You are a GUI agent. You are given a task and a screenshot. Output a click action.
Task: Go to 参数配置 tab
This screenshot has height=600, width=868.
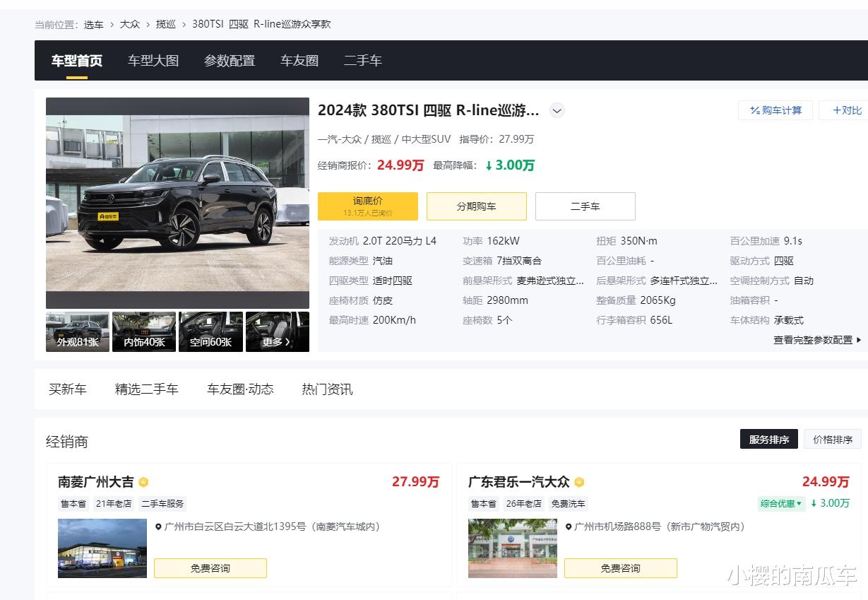[230, 61]
